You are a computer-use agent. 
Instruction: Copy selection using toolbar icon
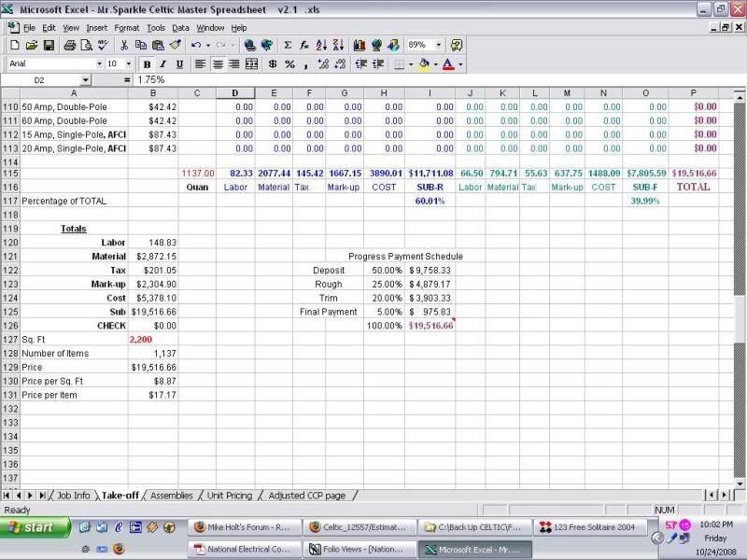[141, 45]
